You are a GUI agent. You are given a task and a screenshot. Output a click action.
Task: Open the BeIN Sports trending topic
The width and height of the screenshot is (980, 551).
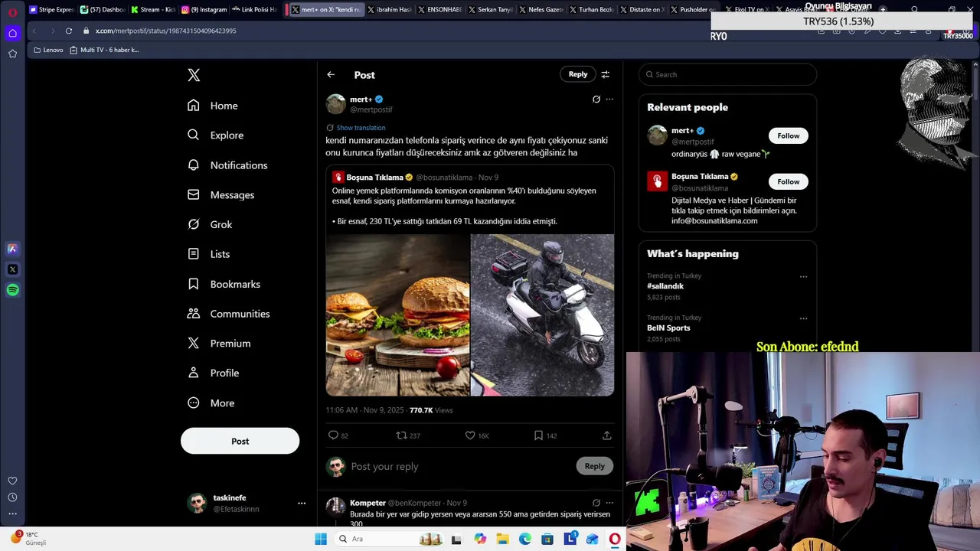668,328
